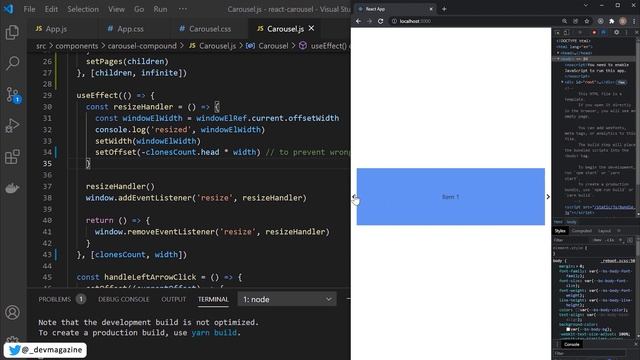Viewport: 640px width, 360px height.
Task: Go back in the Chrome browser
Action: [x=358, y=21]
